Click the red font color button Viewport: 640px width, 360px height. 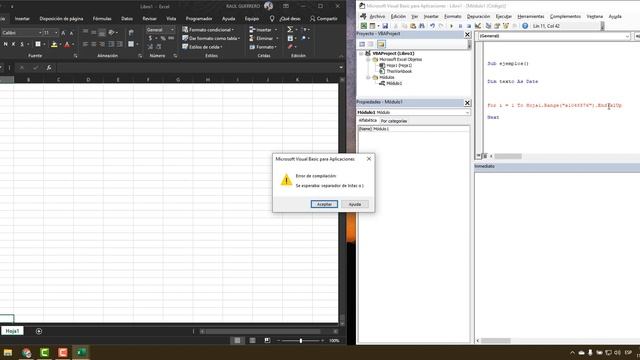pos(67,44)
